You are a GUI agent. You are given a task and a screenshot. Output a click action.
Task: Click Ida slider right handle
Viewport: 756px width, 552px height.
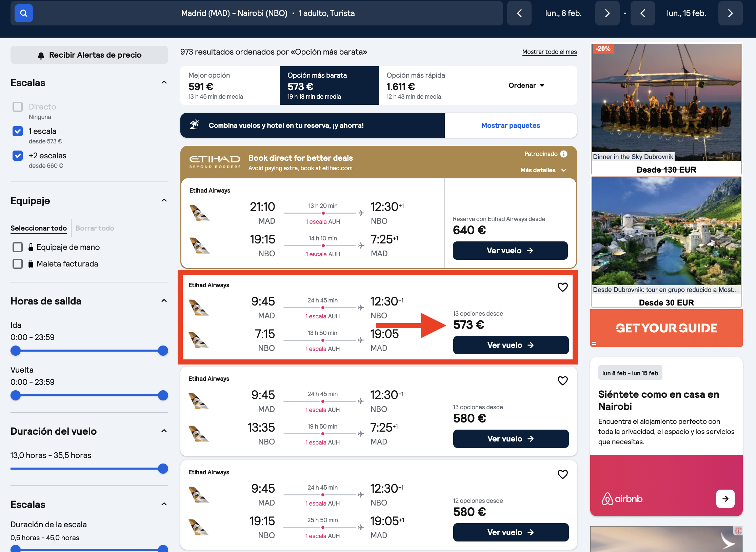click(163, 351)
